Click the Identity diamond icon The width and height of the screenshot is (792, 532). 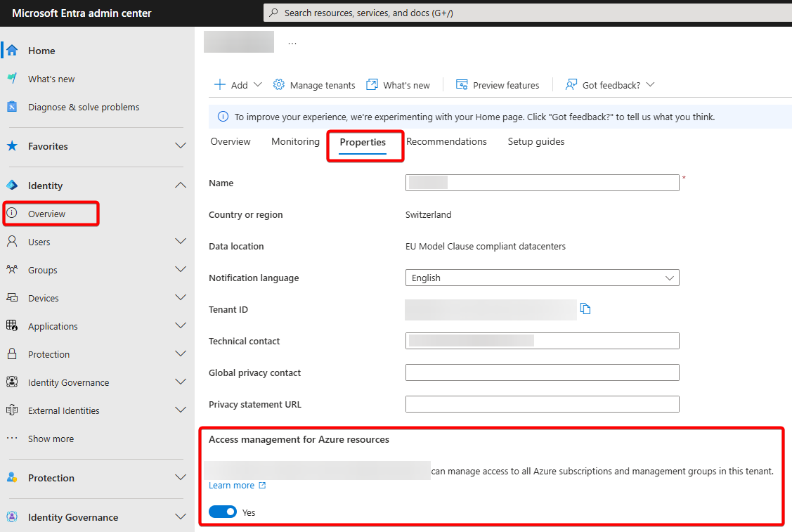[x=12, y=186]
